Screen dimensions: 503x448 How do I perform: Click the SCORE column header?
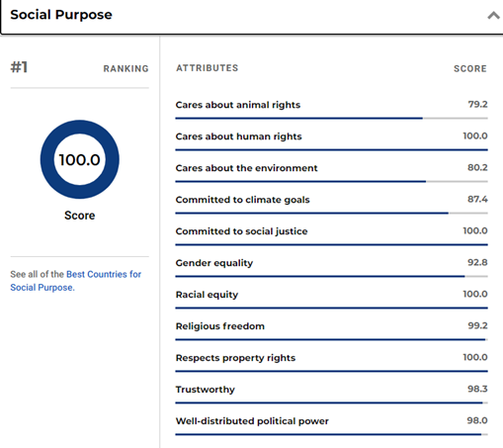(x=470, y=68)
